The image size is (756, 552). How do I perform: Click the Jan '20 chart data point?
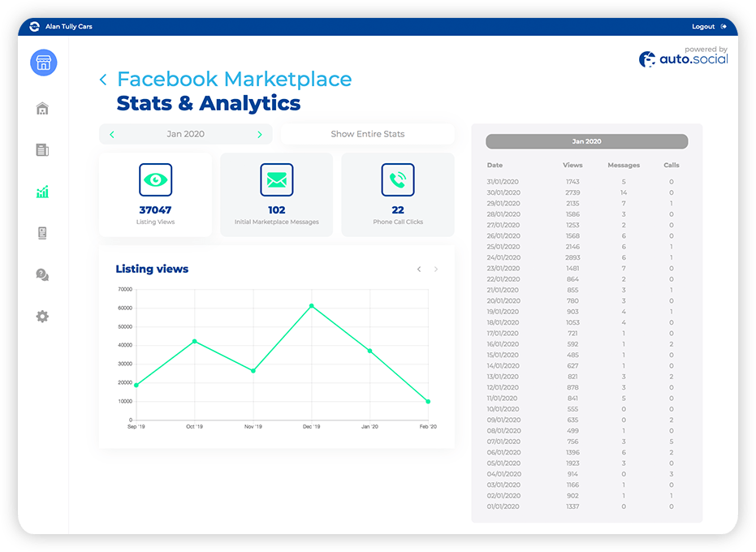[x=369, y=351]
